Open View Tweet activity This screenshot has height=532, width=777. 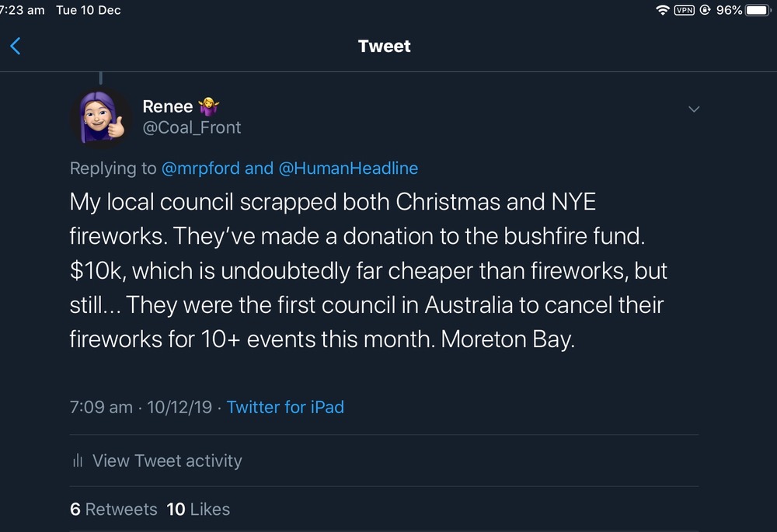166,461
